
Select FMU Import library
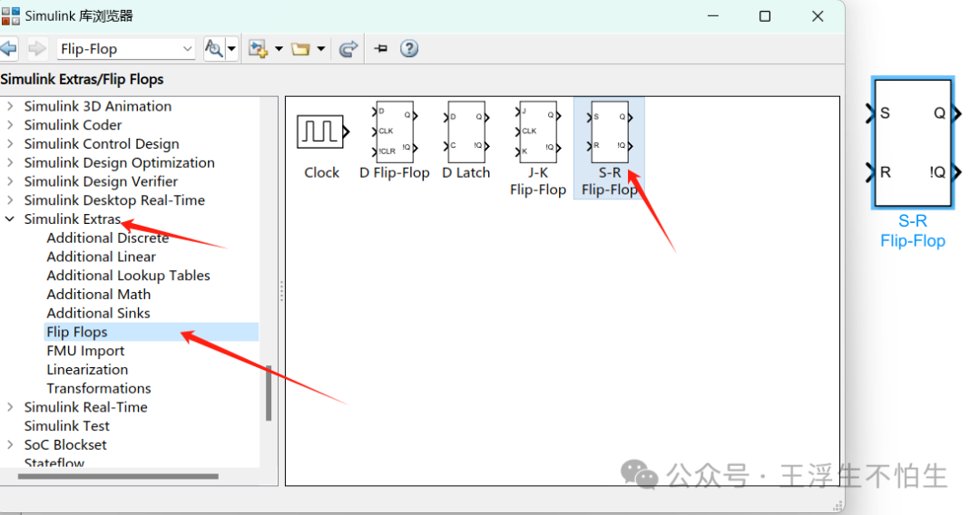(x=85, y=351)
